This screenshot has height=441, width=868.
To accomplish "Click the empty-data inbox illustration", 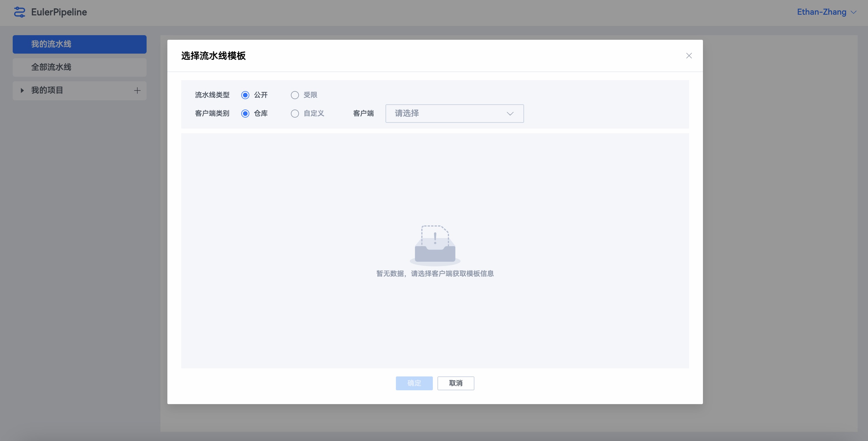I will [x=435, y=245].
